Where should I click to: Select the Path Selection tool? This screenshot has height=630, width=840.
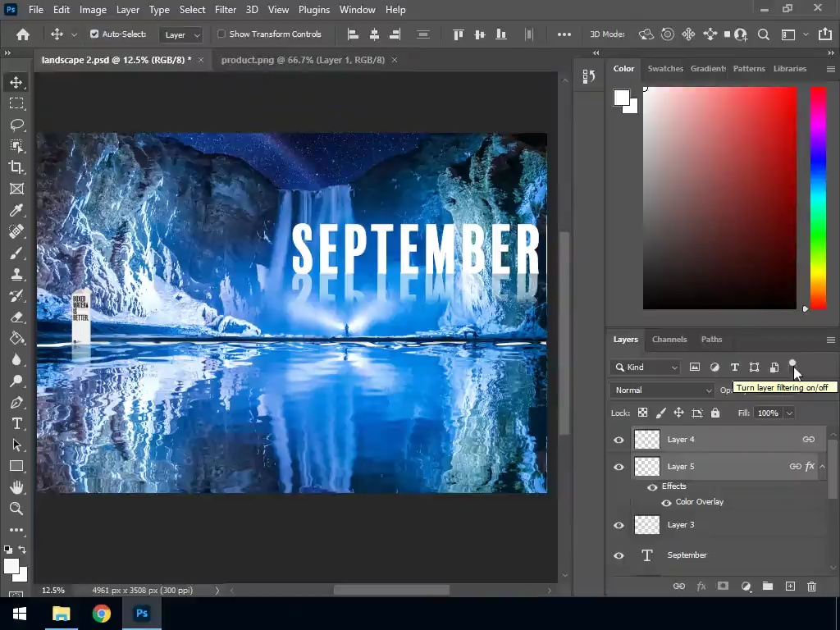16,445
